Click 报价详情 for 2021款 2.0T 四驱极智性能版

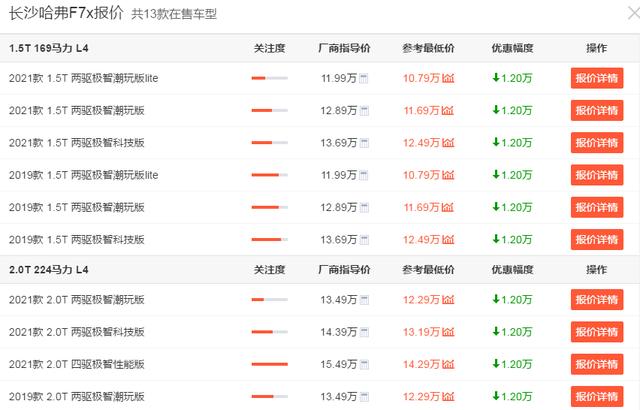click(597, 364)
